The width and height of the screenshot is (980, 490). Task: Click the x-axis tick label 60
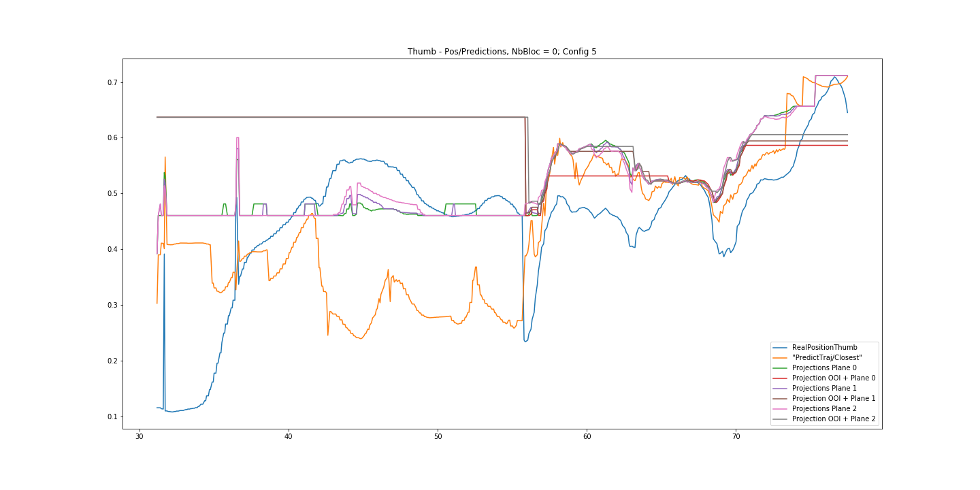[x=587, y=436]
